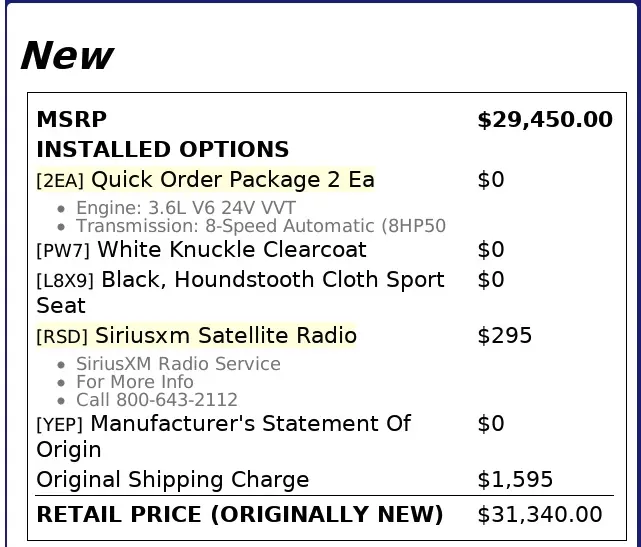Open the Quick Order Package 2 Ea option
This screenshot has height=547, width=641.
coord(233,180)
